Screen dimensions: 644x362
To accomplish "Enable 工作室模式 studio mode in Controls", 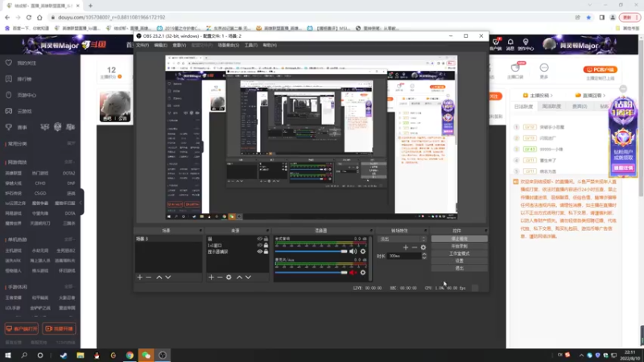I will [459, 253].
